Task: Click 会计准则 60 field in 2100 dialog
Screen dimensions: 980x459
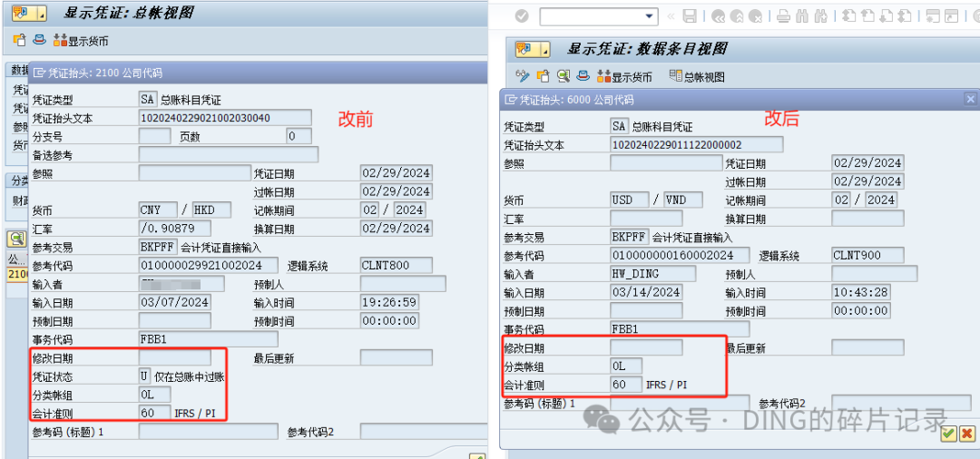Action: tap(155, 413)
